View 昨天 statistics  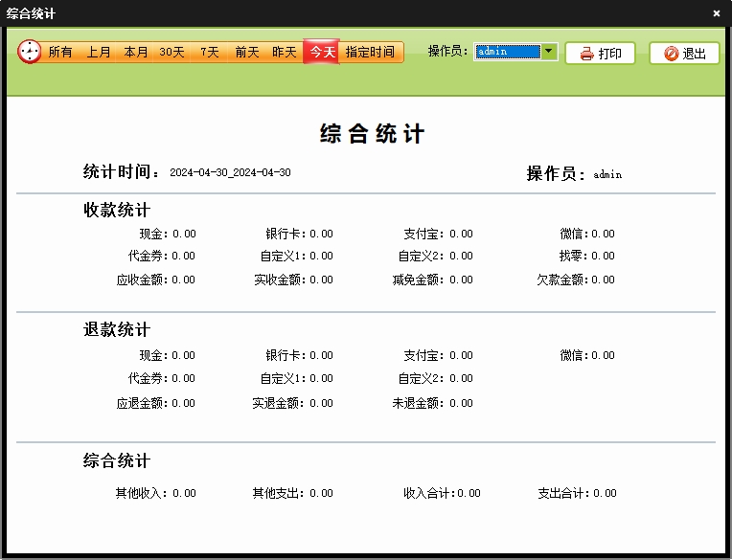click(284, 53)
